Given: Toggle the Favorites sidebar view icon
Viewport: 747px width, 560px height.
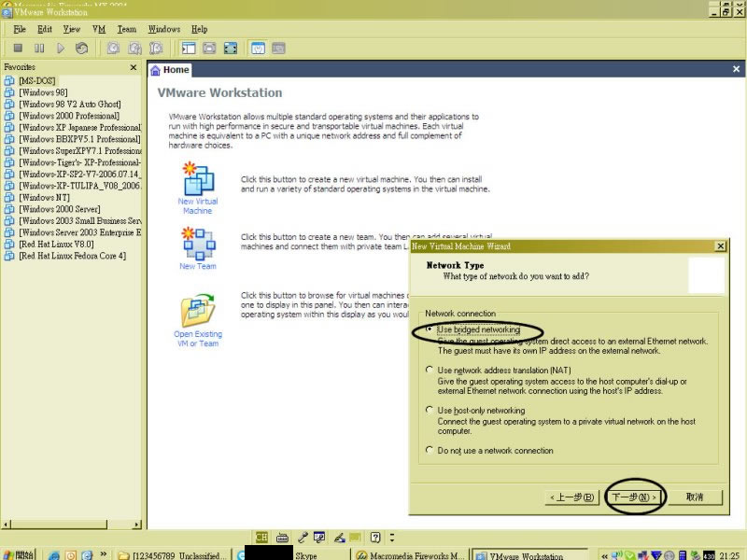Looking at the screenshot, I should (x=189, y=49).
